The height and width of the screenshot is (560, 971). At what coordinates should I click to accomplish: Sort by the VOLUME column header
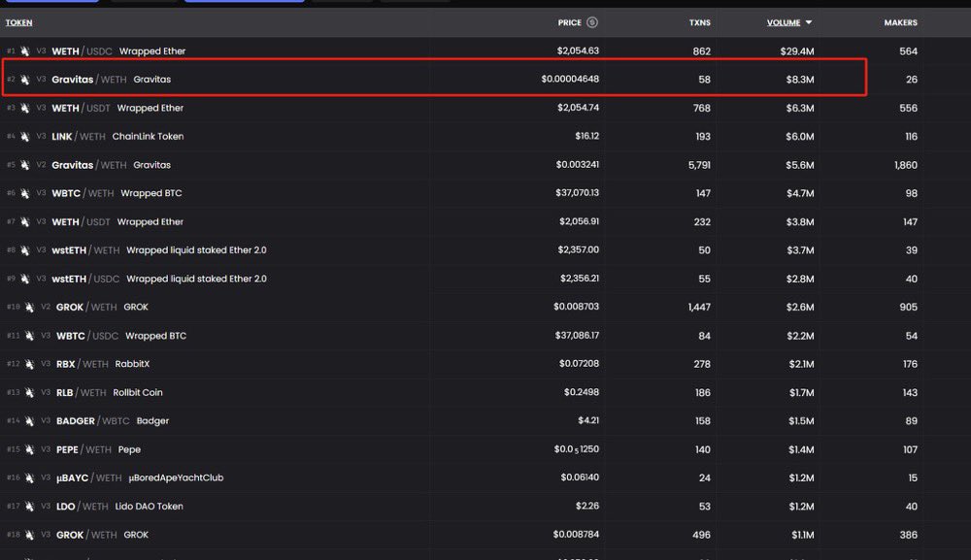[784, 23]
